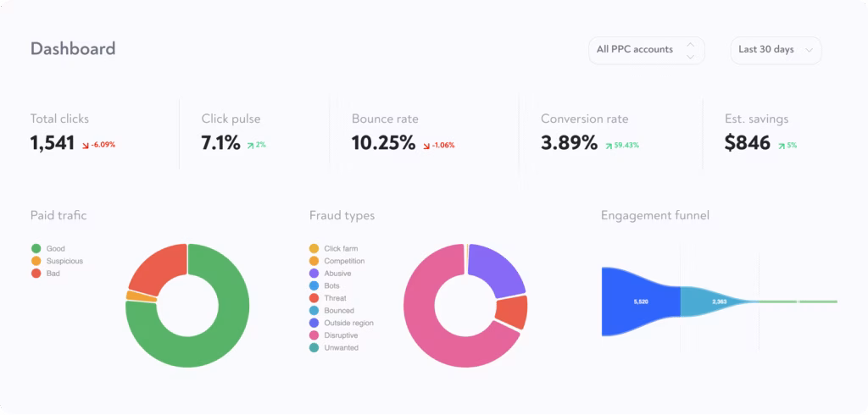The image size is (868, 415).
Task: Click the green up arrow beside Est. savings
Action: point(781,145)
